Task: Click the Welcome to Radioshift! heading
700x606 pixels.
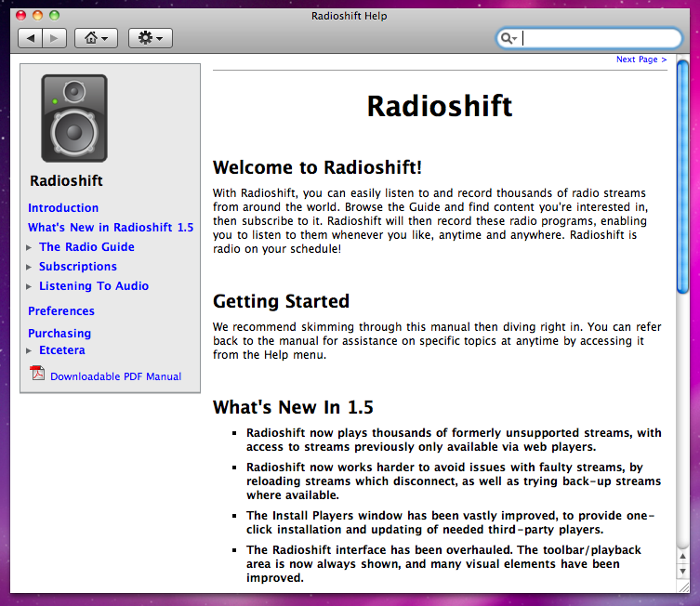Action: coord(317,168)
